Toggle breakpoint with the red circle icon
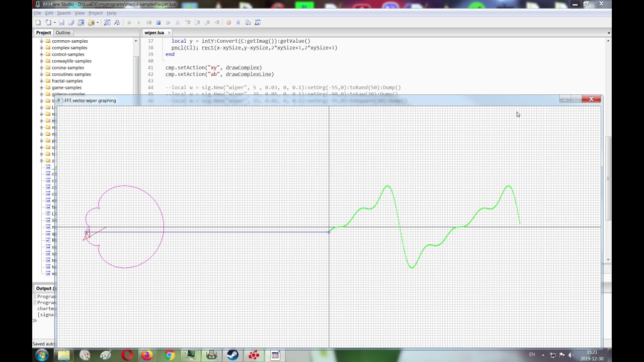 point(229,23)
